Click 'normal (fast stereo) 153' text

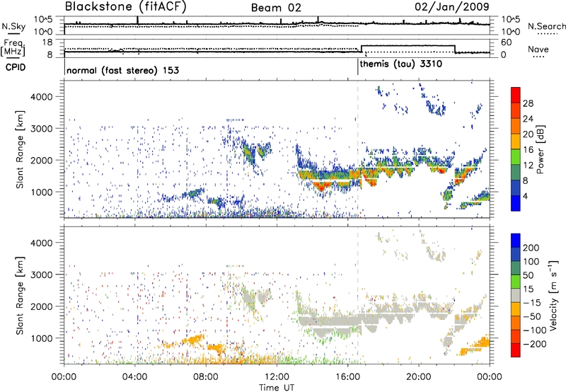[x=122, y=70]
